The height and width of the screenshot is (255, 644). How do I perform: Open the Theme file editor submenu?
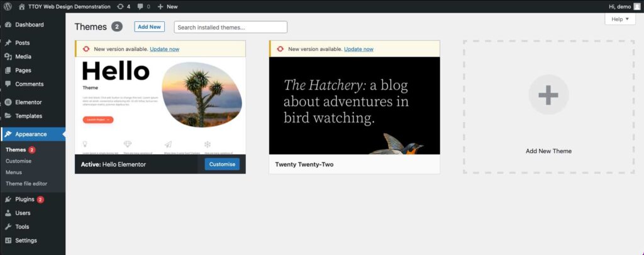click(x=26, y=183)
